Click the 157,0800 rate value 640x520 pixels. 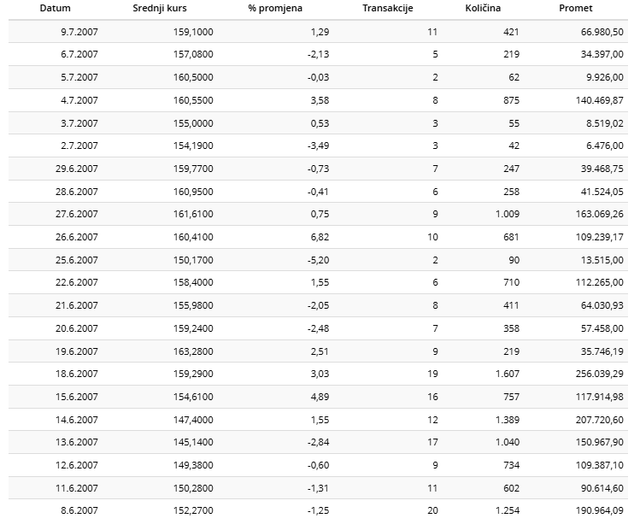(x=193, y=54)
